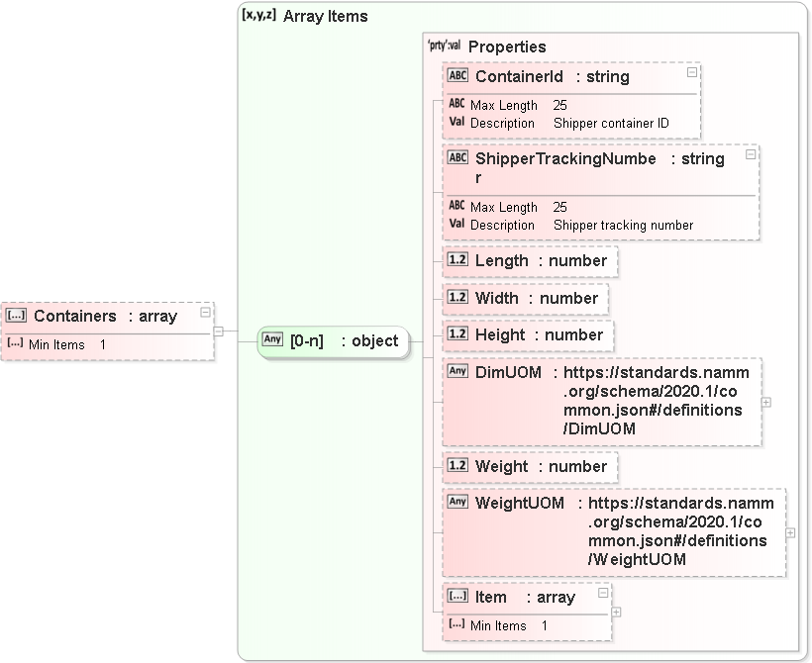Click the array icon beside Item
The height and width of the screenshot is (663, 812).
pyautogui.click(x=457, y=596)
